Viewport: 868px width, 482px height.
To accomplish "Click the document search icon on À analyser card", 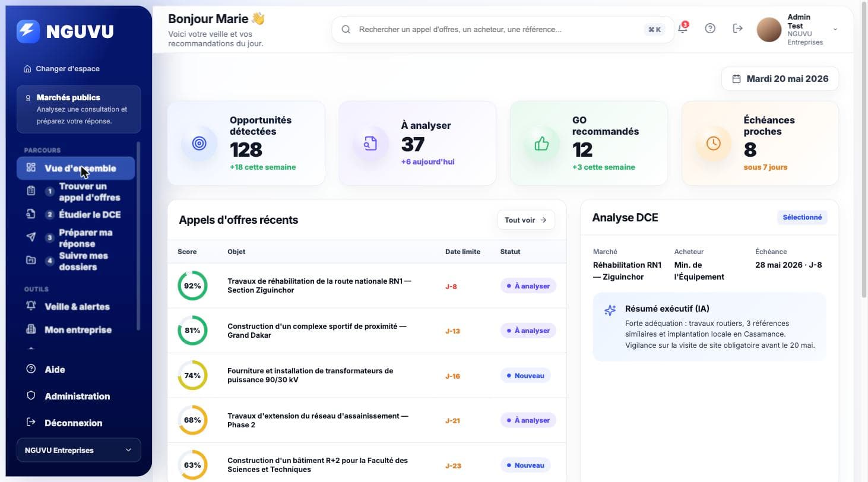I will 370,143.
